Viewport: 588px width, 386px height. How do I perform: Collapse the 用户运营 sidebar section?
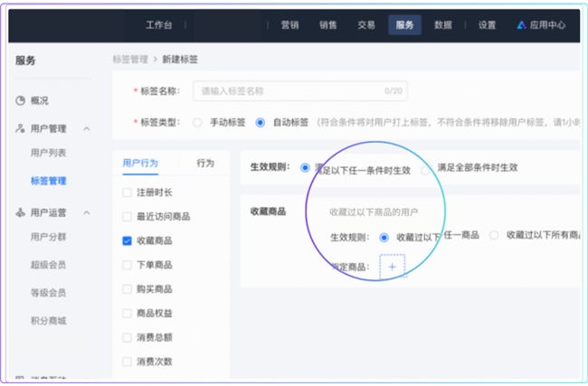pyautogui.click(x=87, y=213)
